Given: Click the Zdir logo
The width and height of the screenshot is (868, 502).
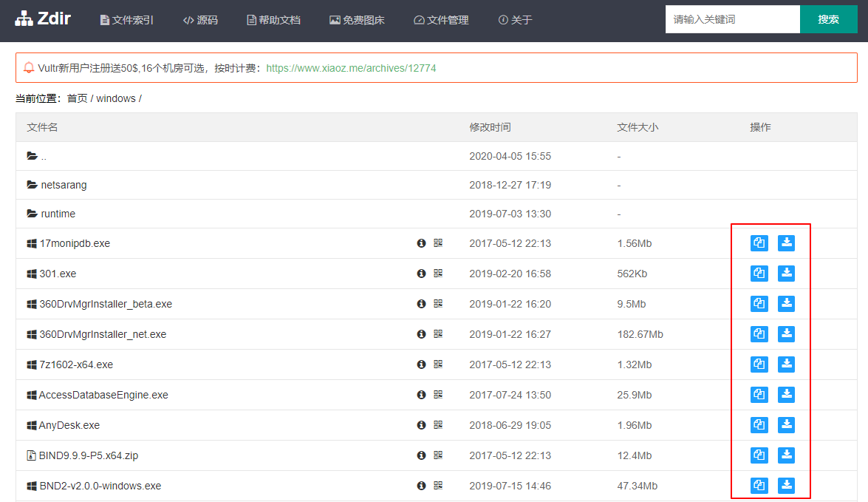Looking at the screenshot, I should point(43,18).
